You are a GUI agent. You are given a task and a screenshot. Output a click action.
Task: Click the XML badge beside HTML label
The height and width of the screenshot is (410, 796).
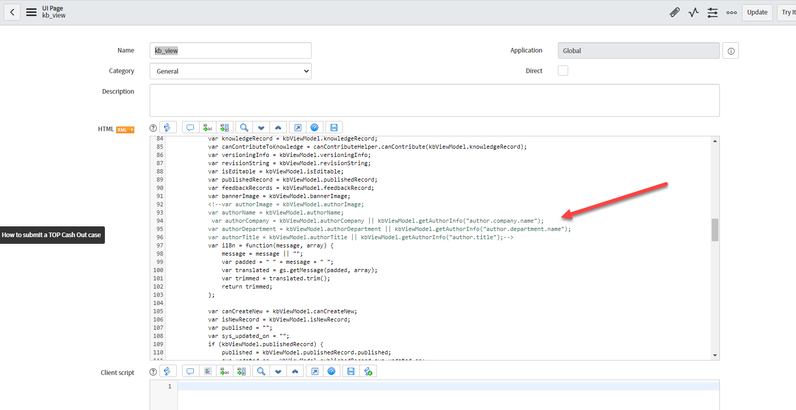(125, 130)
